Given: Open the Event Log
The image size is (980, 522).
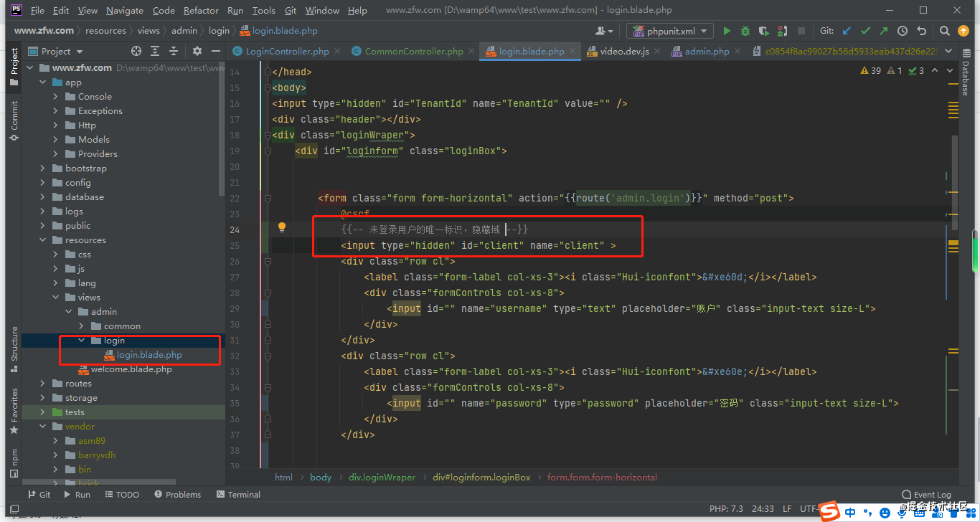Looking at the screenshot, I should (x=925, y=494).
